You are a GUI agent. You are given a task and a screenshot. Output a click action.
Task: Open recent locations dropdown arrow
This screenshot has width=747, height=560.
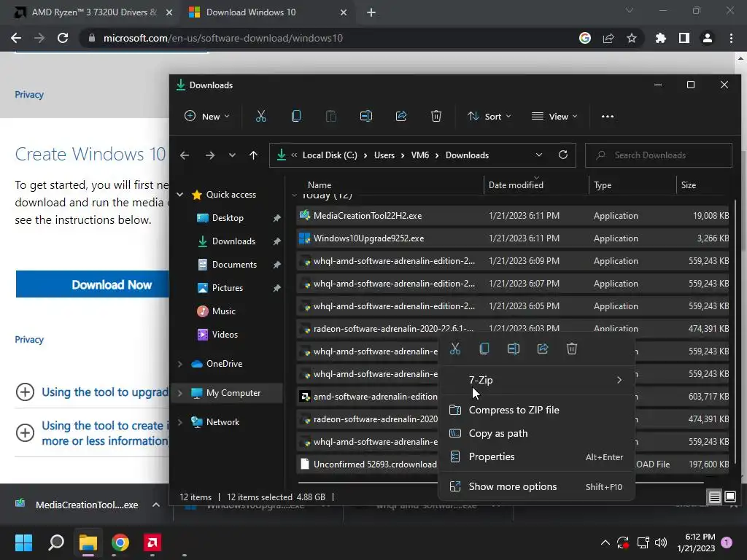coord(232,155)
